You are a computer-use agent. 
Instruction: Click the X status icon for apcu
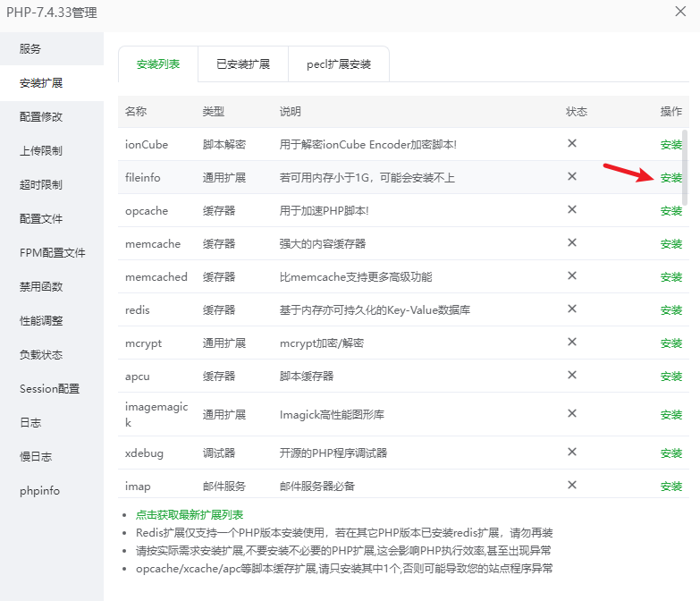(x=572, y=376)
